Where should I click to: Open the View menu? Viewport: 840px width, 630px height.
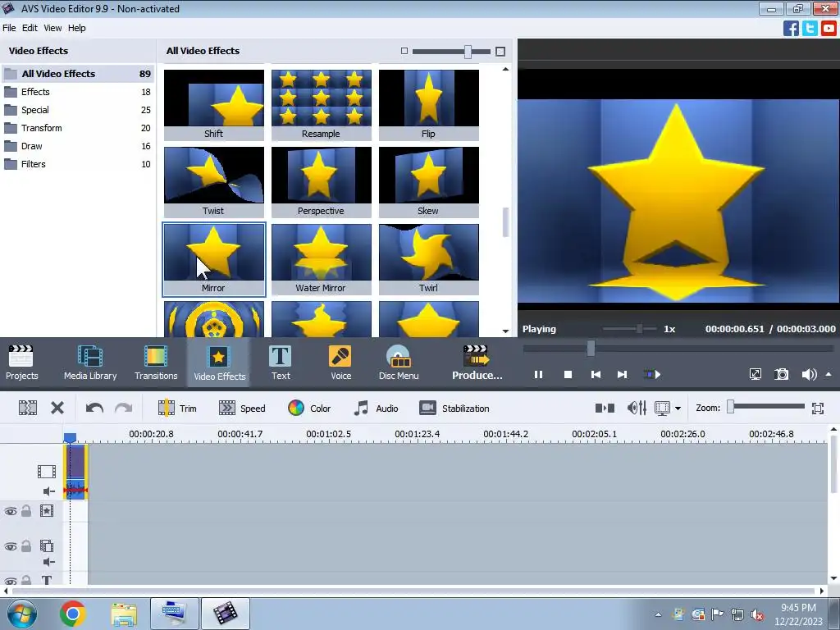52,28
